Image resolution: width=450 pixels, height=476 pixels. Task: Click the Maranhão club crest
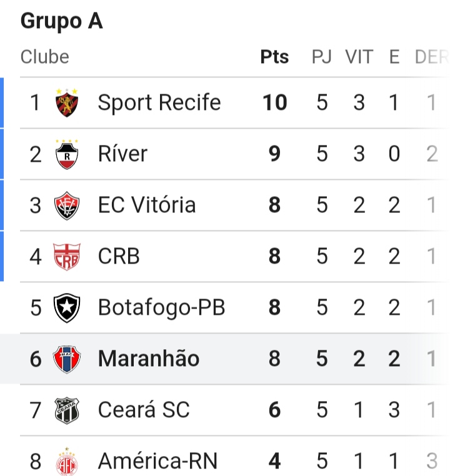coord(67,359)
